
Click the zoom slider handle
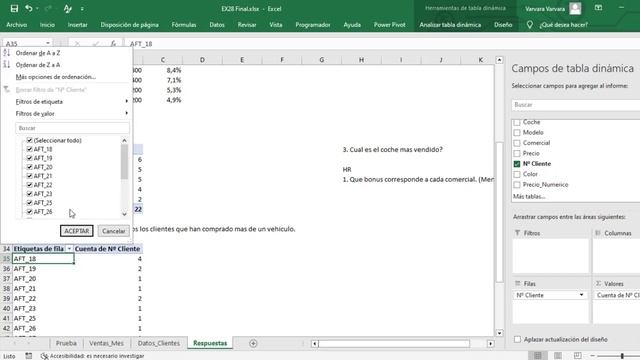pos(622,356)
